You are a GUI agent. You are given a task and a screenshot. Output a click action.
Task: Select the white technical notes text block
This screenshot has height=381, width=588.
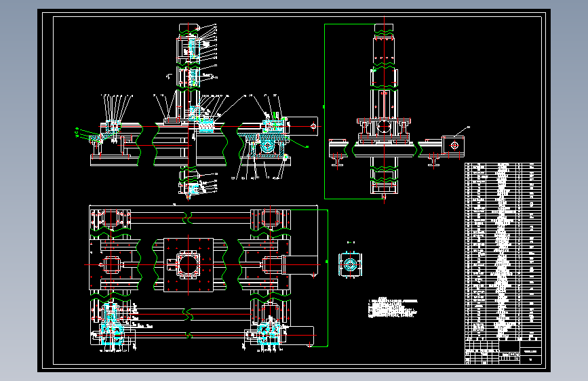(x=393, y=308)
